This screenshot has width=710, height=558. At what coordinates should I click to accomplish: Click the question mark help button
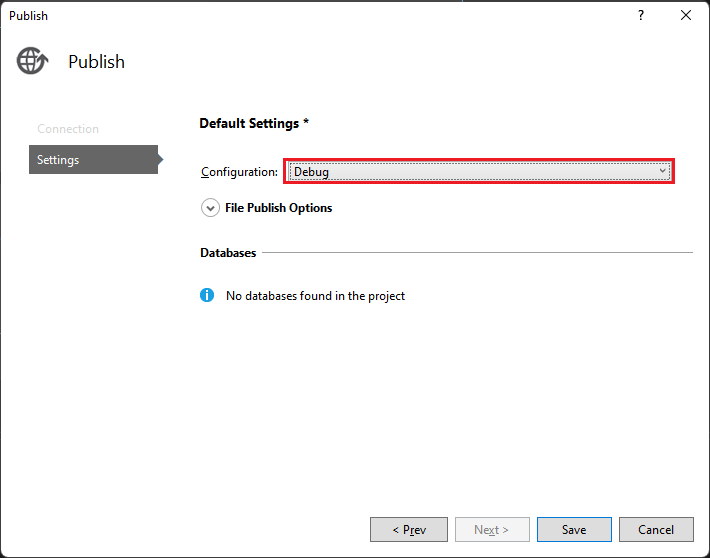click(x=641, y=15)
